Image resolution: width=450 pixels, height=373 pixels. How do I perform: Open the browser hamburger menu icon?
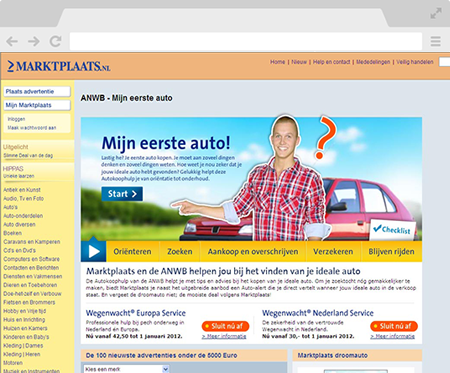click(x=436, y=41)
